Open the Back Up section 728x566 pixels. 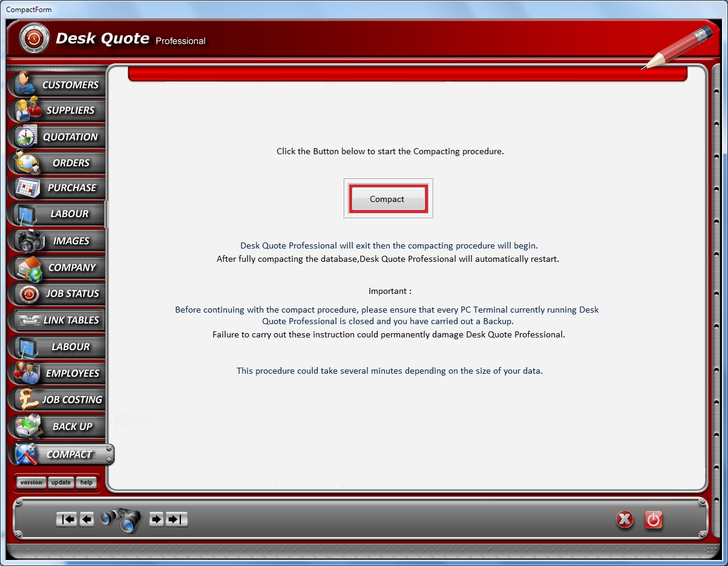[57, 426]
